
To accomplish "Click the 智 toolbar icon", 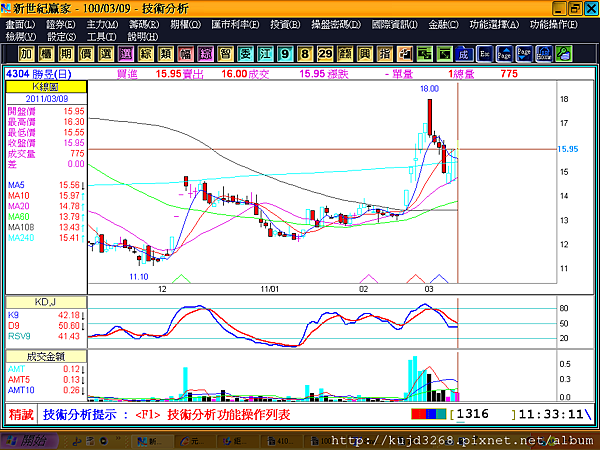I will pos(225,54).
